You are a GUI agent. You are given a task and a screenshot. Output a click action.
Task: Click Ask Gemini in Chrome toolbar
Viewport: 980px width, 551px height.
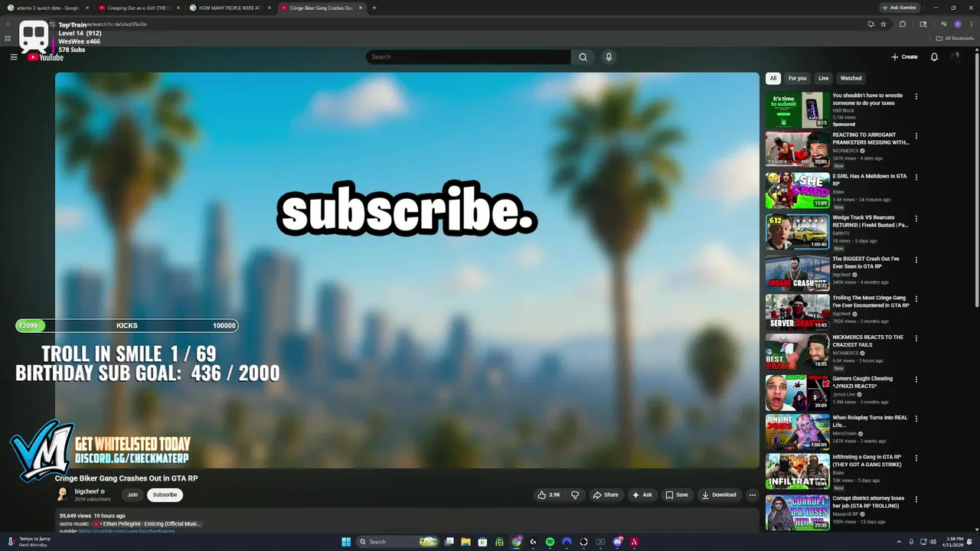(898, 8)
